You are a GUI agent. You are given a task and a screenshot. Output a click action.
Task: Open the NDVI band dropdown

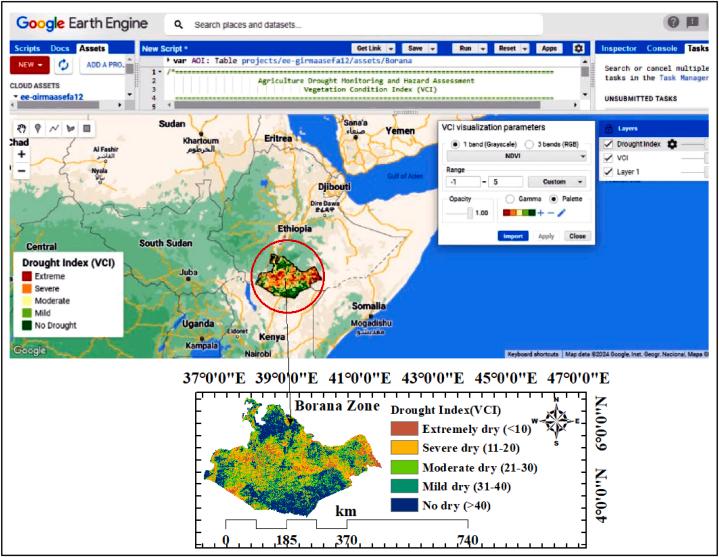point(516,158)
